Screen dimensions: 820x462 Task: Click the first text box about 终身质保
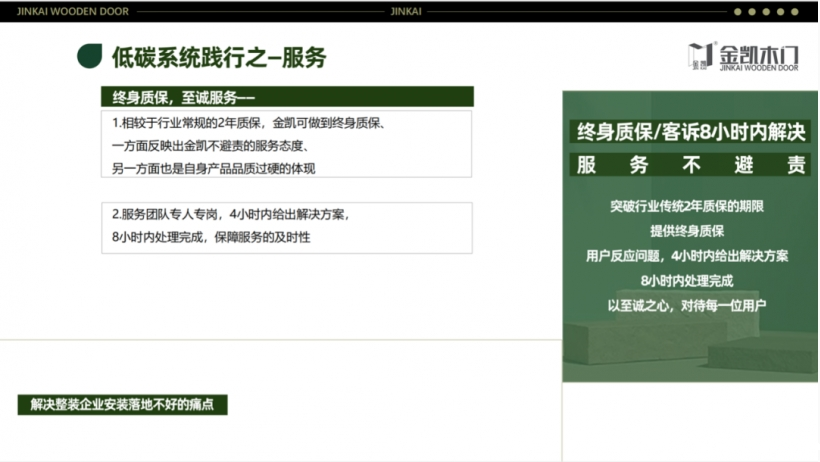[286, 145]
